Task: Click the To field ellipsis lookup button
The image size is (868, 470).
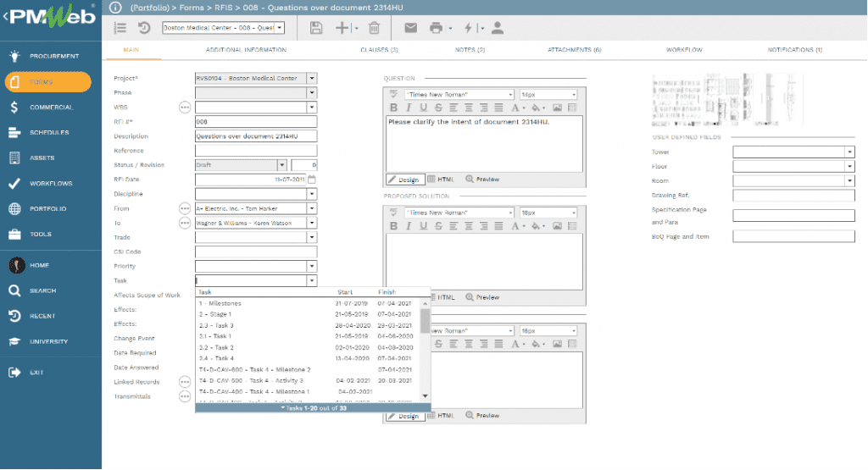Action: [x=184, y=223]
